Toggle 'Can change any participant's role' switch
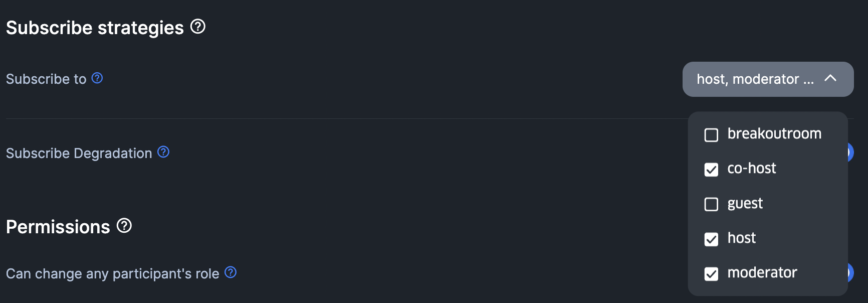The height and width of the screenshot is (303, 868). point(850,273)
